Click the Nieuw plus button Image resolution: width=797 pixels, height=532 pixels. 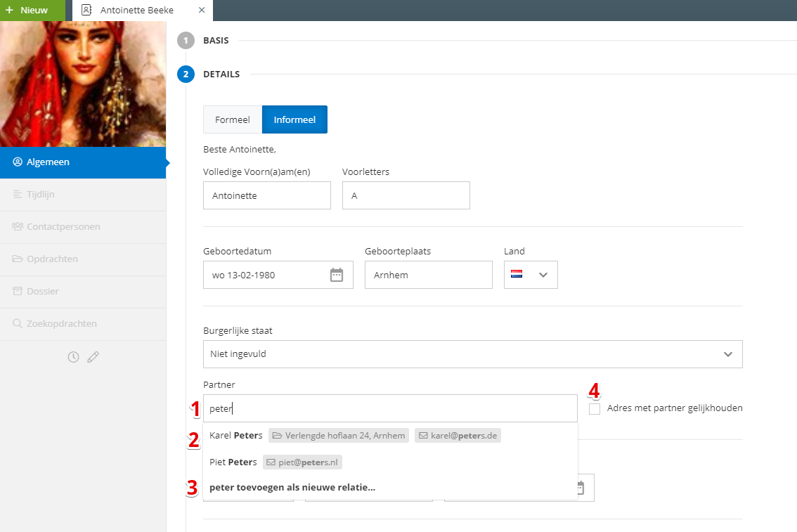pyautogui.click(x=32, y=10)
